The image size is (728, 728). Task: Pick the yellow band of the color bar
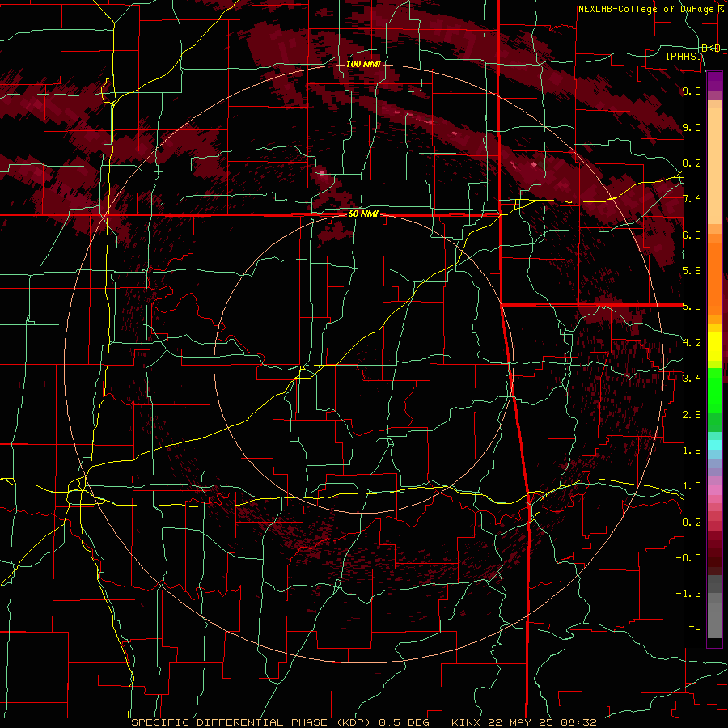(714, 346)
